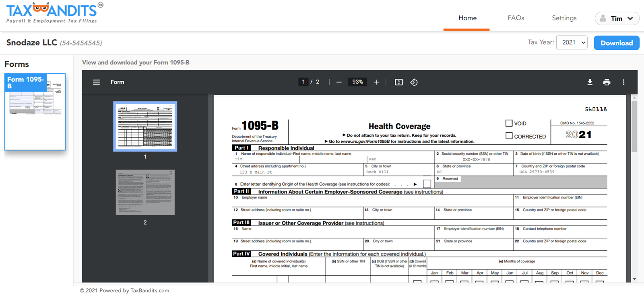The width and height of the screenshot is (644, 303).
Task: Select the Form 1095-B thumbnail under Forms
Action: pos(35,112)
